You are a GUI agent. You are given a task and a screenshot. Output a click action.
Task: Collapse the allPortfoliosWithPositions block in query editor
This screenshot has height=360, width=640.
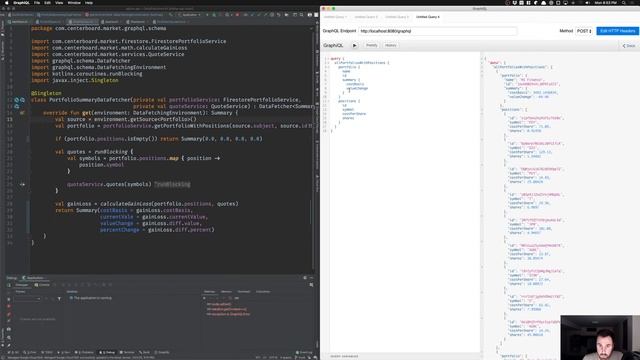coord(328,63)
